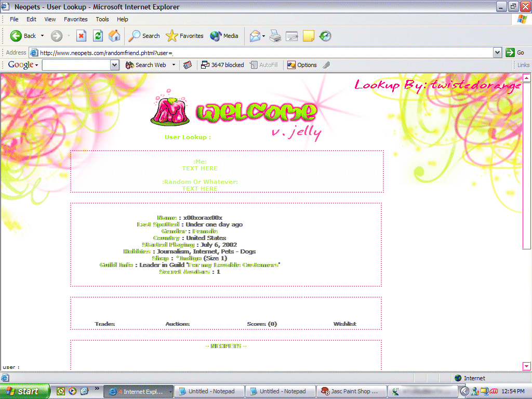Open the Media bar
This screenshot has width=532, height=399.
tap(224, 36)
